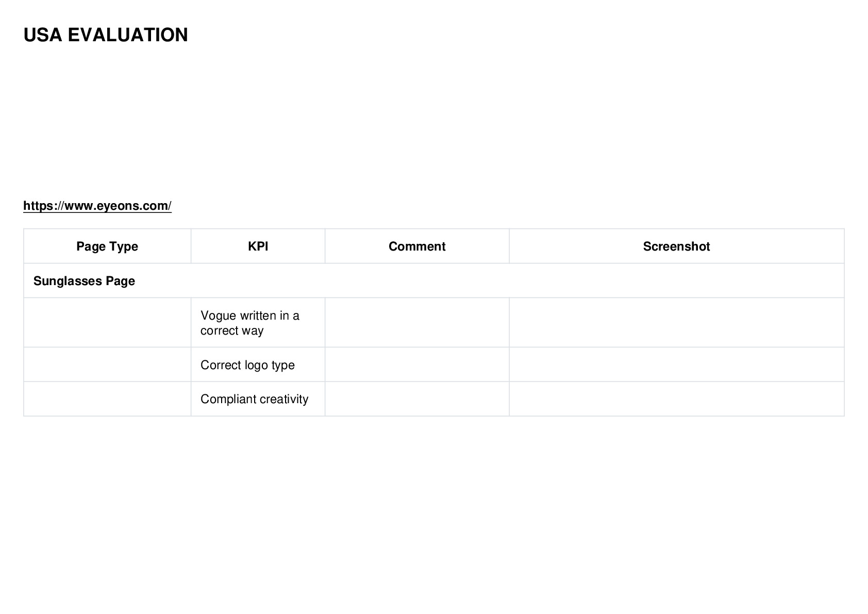Click the Comment cell for Compliant creativity
The image size is (868, 614).
[x=417, y=399]
